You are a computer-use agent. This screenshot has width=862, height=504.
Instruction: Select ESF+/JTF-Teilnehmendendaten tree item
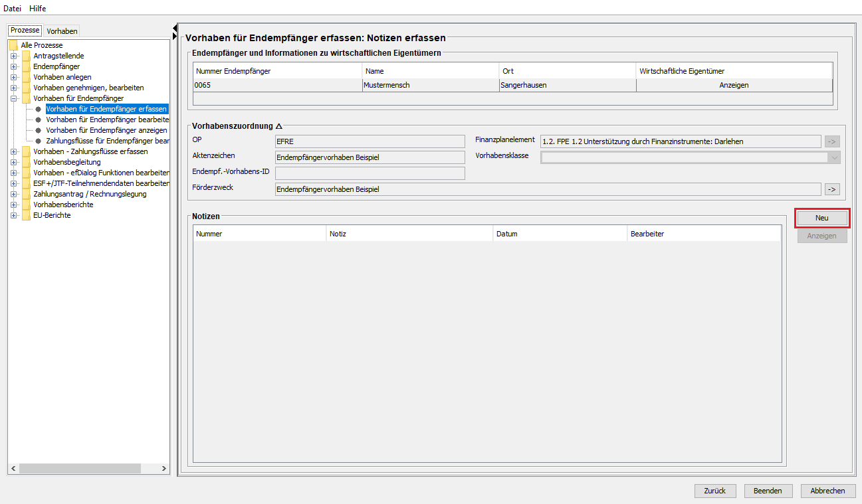pyautogui.click(x=101, y=183)
